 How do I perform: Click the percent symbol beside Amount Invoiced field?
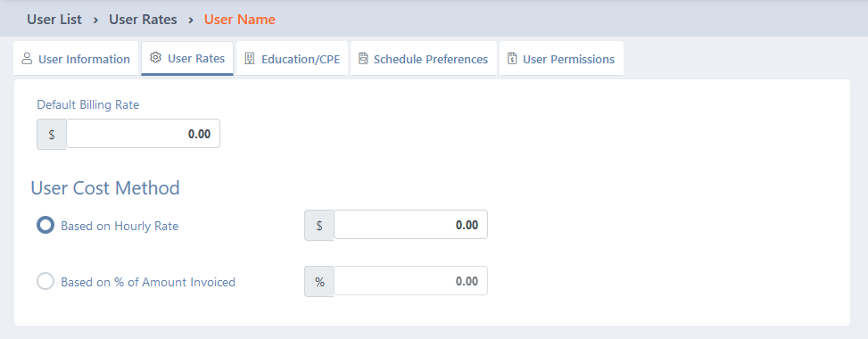pyautogui.click(x=319, y=281)
